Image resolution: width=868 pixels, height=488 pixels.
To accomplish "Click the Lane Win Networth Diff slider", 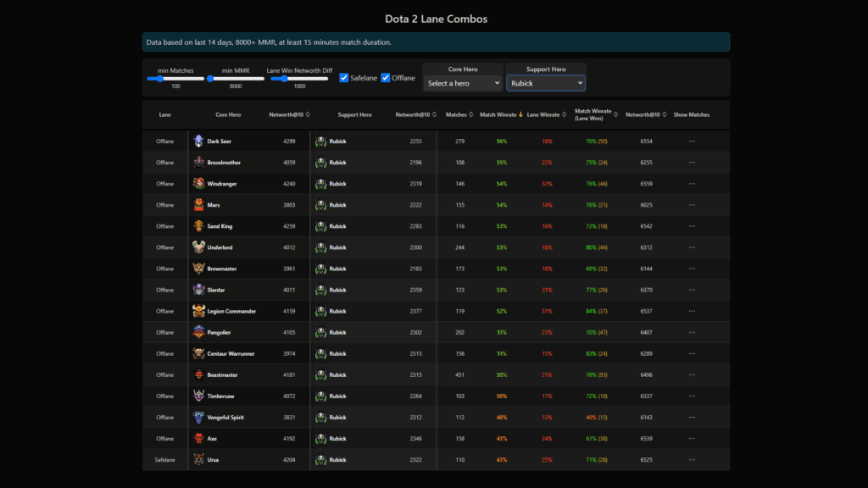I will tap(299, 79).
